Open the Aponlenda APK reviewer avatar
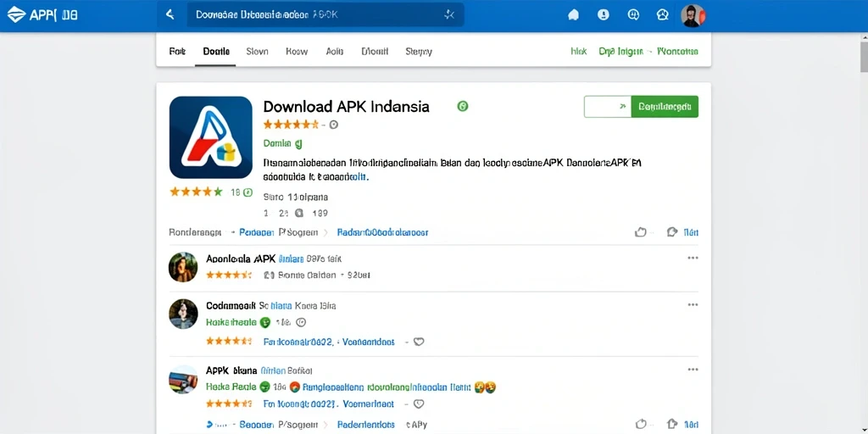Image resolution: width=868 pixels, height=434 pixels. pos(183,267)
